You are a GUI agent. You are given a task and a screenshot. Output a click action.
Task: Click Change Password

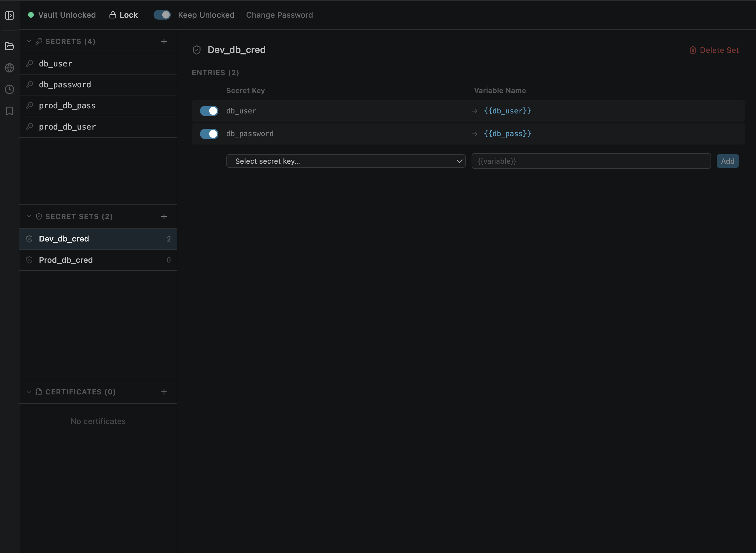[x=280, y=15]
